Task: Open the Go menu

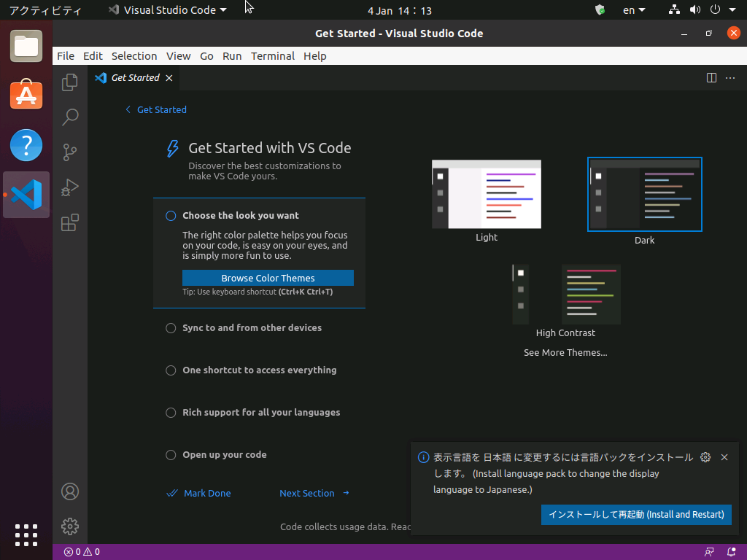Action: [x=206, y=56]
